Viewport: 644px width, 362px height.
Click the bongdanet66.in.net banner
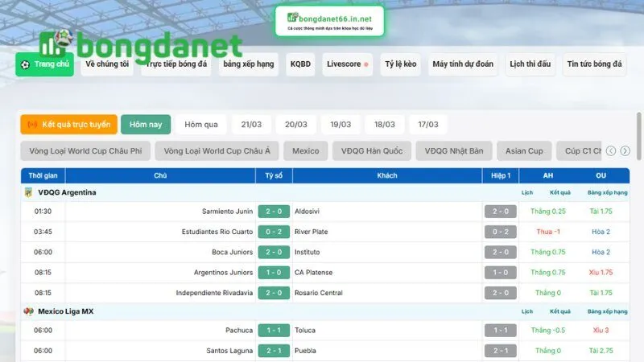coord(330,22)
